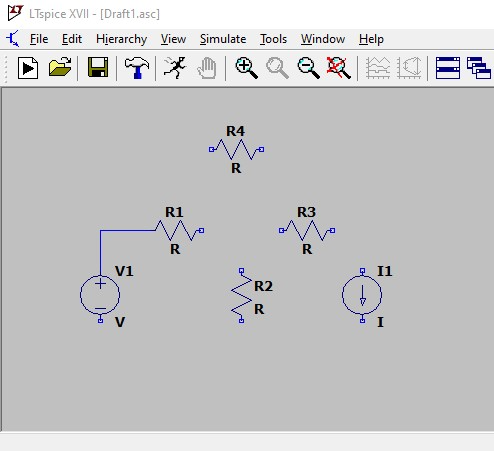Click the Halt hand icon
Viewport: 494px width, 451px height.
[x=207, y=68]
